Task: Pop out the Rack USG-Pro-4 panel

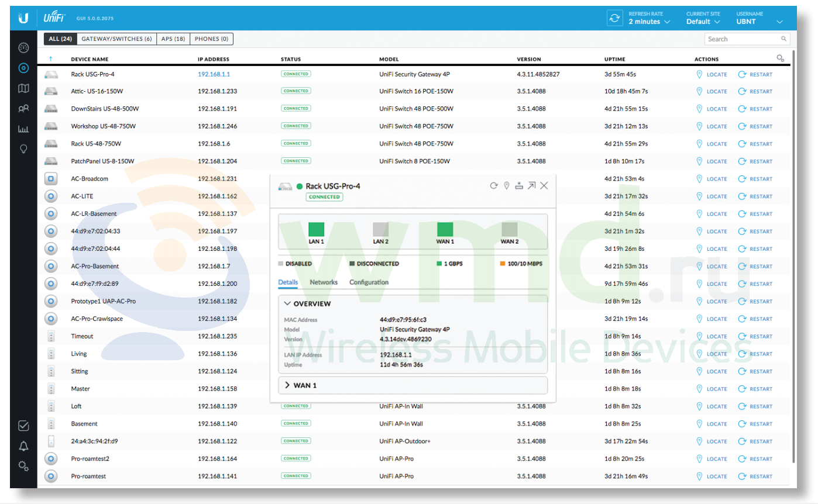Action: (x=531, y=185)
